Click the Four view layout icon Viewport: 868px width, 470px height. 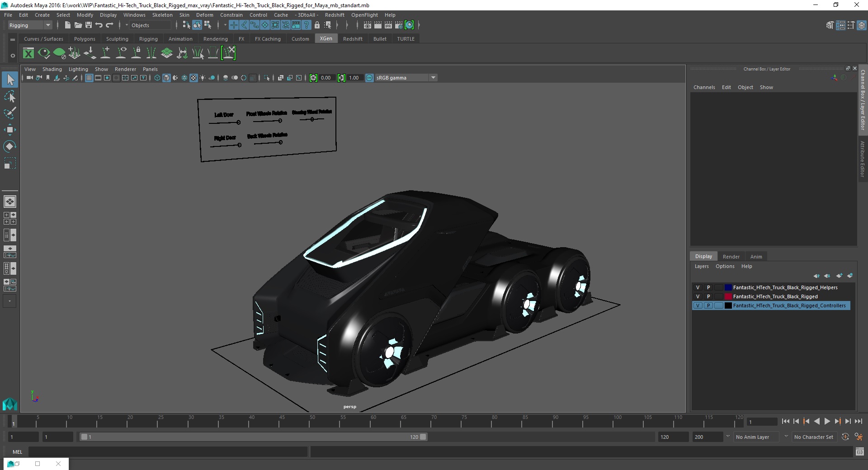pos(10,218)
